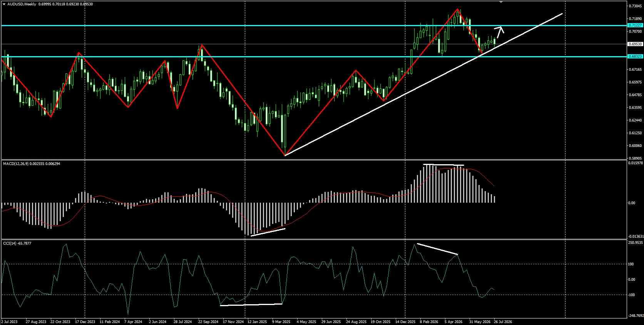Image resolution: width=644 pixels, height=325 pixels.
Task: Click the 28 Jul 2024 date label
Action: pyautogui.click(x=183, y=322)
